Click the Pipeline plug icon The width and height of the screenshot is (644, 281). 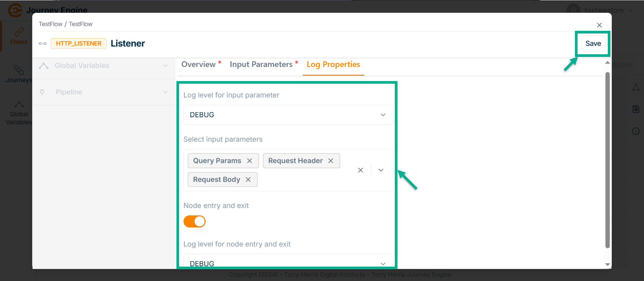pyautogui.click(x=42, y=92)
